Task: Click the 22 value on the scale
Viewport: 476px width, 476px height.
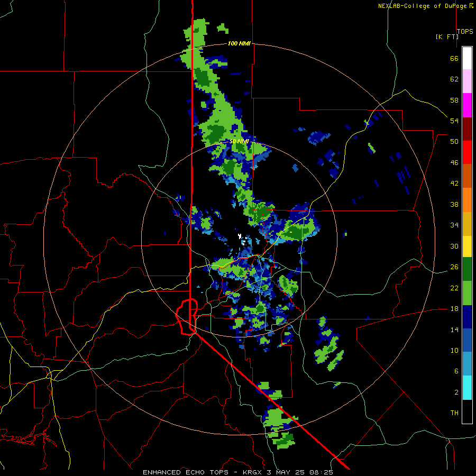Action: [454, 288]
